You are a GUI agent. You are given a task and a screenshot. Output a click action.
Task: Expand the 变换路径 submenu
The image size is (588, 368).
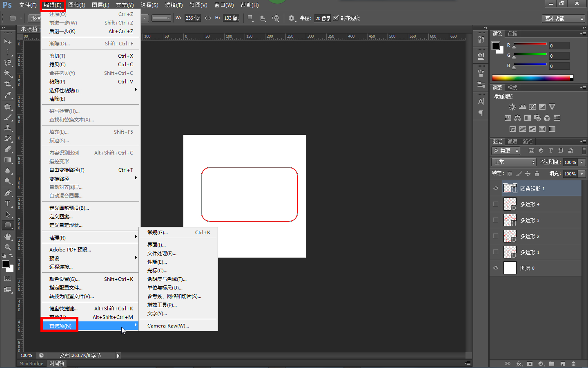pyautogui.click(x=91, y=179)
